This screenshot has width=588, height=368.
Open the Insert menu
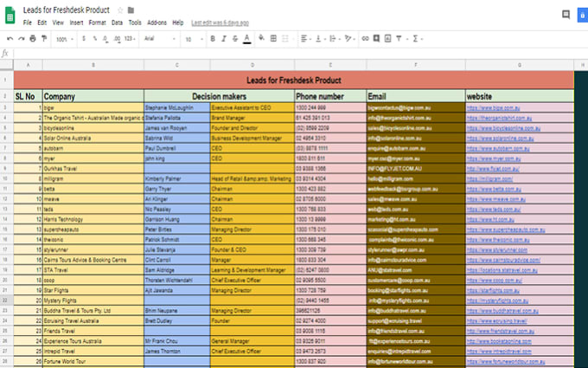[x=76, y=23]
